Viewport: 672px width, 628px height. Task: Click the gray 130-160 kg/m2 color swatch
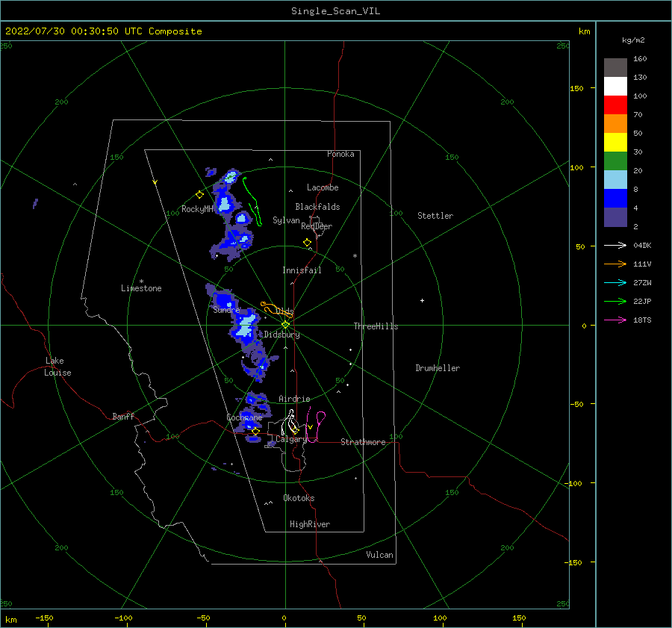click(x=615, y=67)
